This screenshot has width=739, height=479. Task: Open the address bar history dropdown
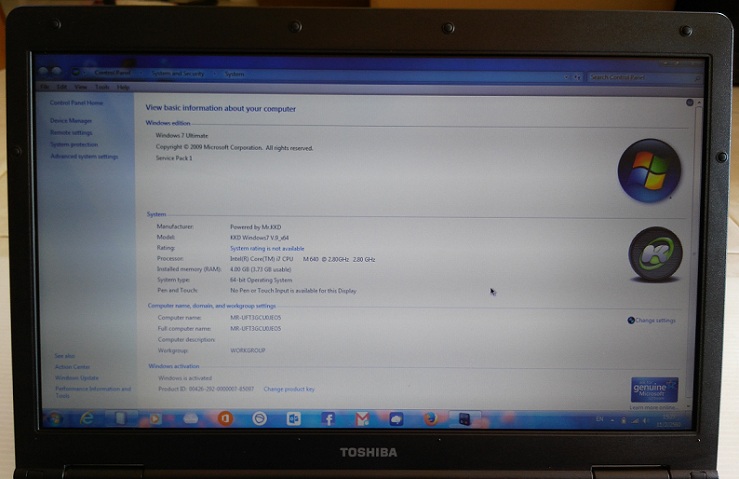pyautogui.click(x=567, y=76)
